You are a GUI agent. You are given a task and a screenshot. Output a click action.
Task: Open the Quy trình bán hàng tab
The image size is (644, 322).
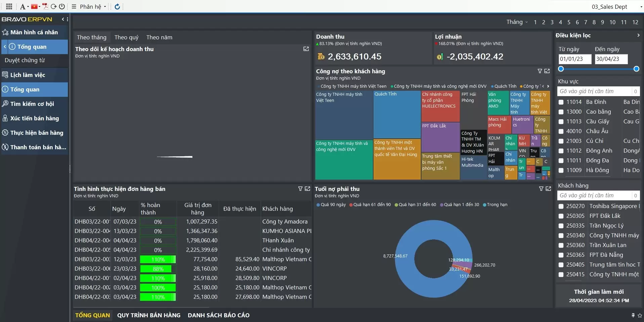tap(148, 315)
